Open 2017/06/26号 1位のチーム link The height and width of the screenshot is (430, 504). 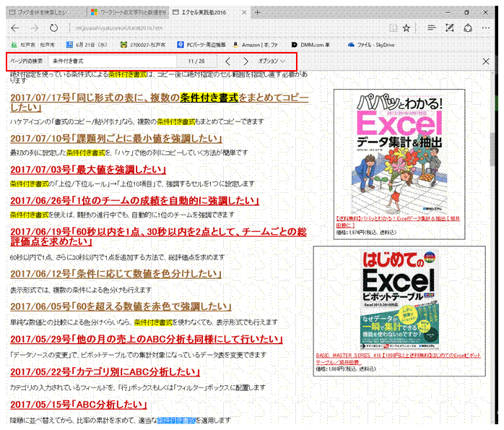[134, 201]
